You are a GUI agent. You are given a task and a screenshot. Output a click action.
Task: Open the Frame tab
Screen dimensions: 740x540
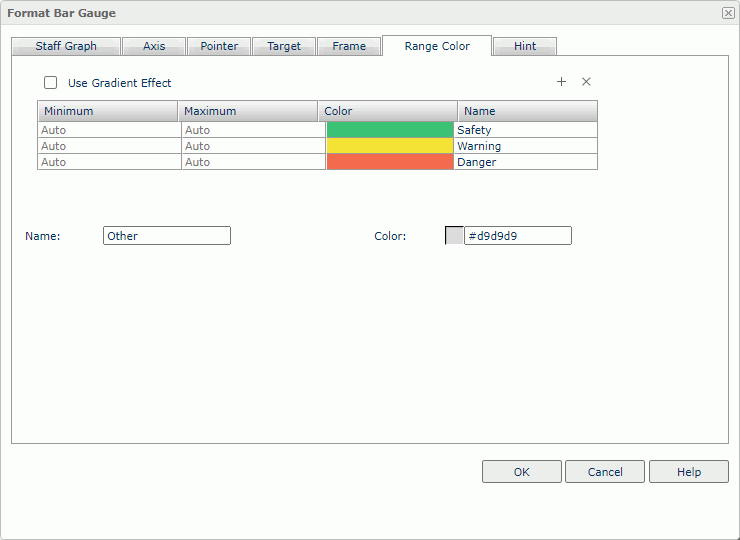tap(349, 46)
